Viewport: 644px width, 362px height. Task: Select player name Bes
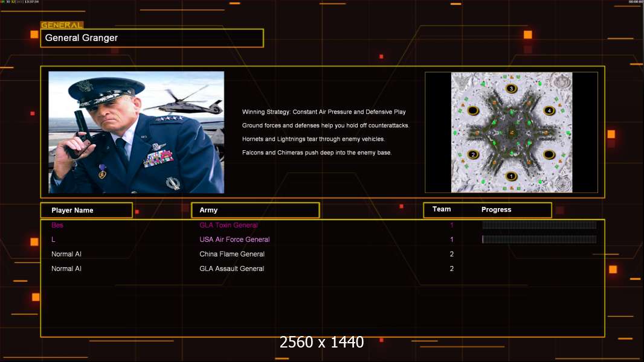point(57,225)
